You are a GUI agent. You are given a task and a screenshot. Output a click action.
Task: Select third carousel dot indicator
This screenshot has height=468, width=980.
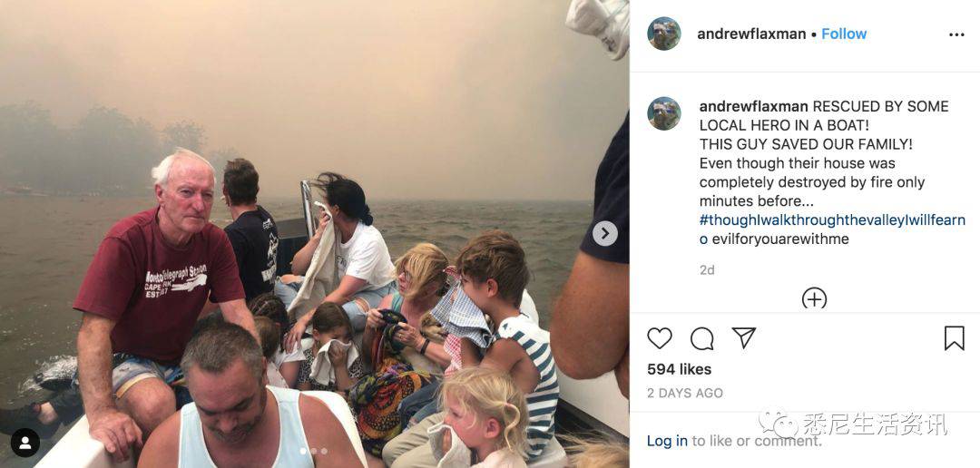point(324,451)
